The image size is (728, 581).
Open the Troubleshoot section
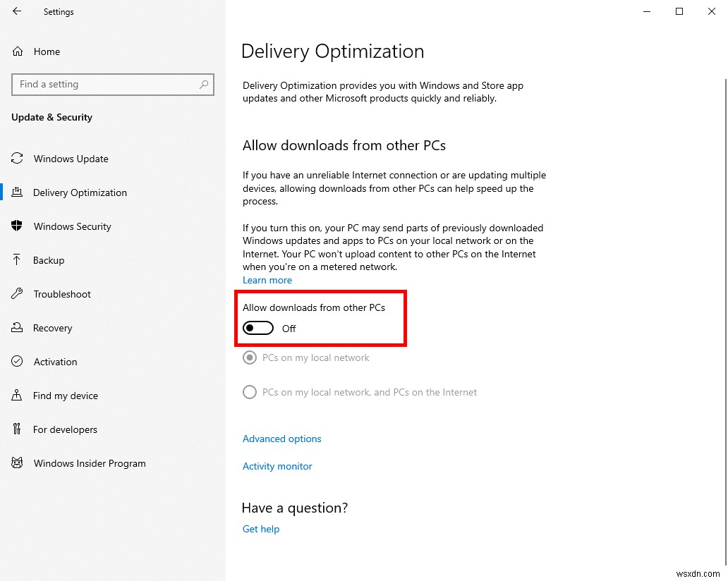(x=63, y=294)
